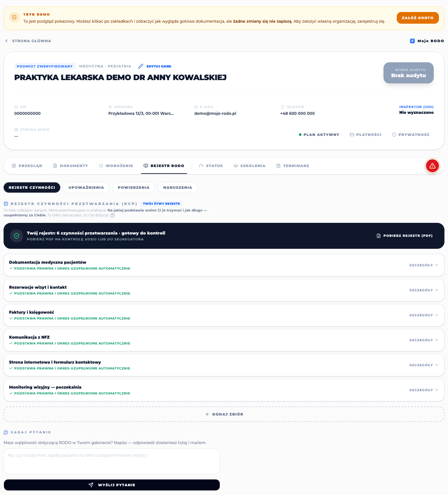Click the shield icon in dark register banner
Screen dimensions: 448x495
17,236
